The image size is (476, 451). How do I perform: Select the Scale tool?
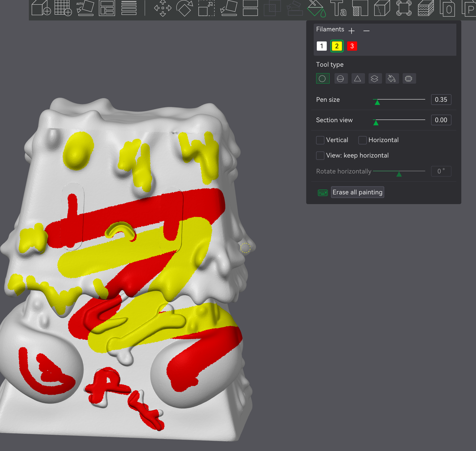click(206, 8)
